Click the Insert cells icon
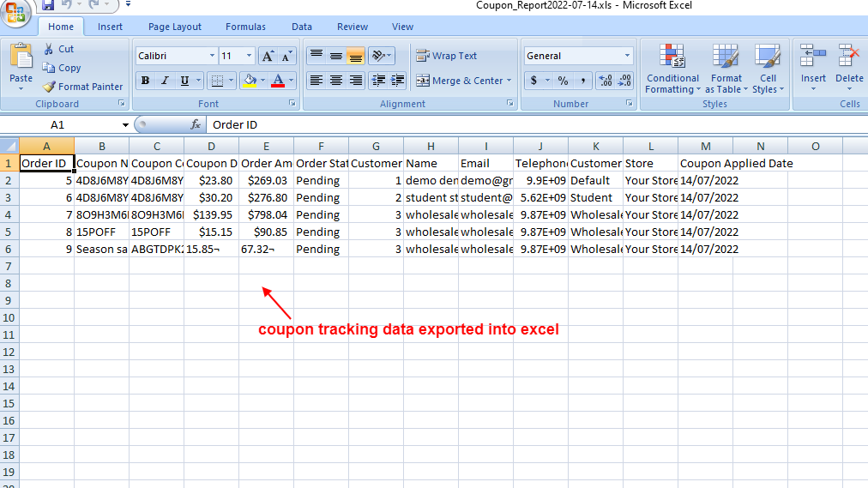Image resolution: width=868 pixels, height=488 pixels. 812,57
